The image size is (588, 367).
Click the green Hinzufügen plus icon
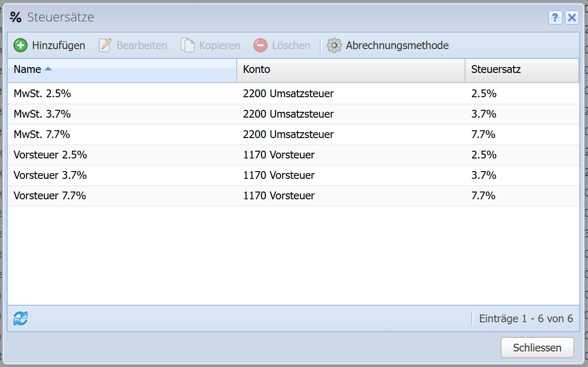pyautogui.click(x=20, y=45)
